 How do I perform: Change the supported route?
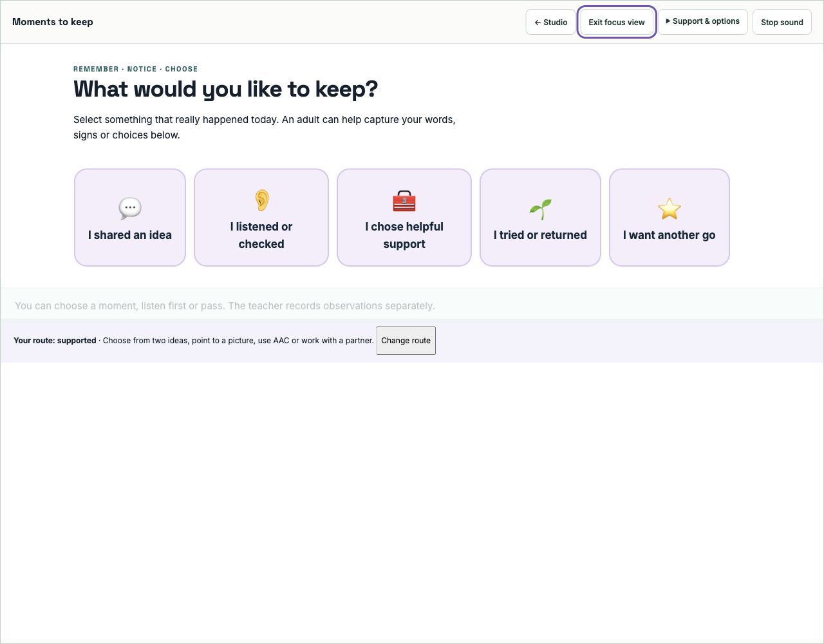406,341
